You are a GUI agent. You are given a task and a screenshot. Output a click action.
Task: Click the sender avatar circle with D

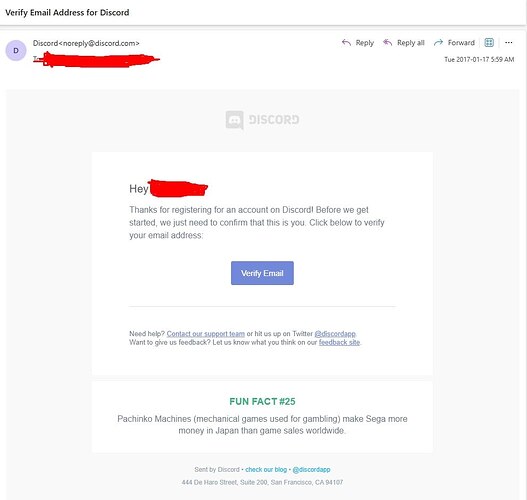coord(16,50)
